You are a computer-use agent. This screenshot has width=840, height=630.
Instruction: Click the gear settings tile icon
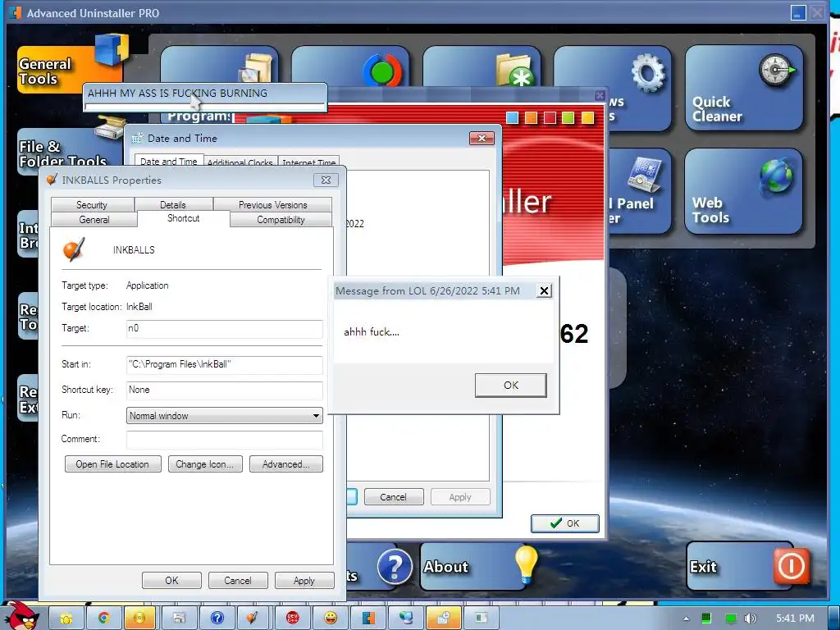(x=648, y=71)
